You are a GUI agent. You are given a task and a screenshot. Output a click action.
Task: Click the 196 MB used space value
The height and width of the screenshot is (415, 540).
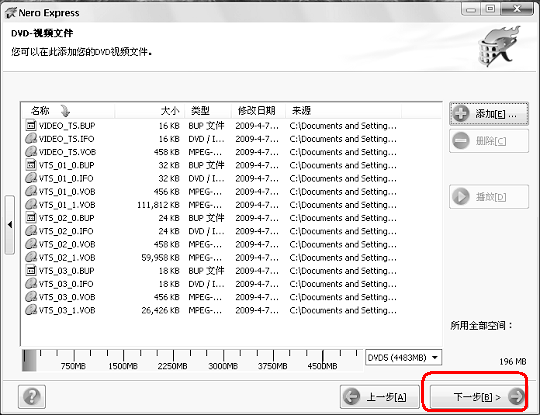pyautogui.click(x=513, y=361)
